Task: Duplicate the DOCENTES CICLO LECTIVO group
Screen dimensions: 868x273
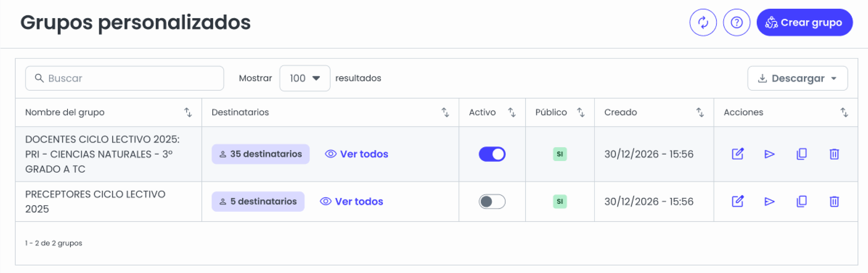Action: click(802, 154)
